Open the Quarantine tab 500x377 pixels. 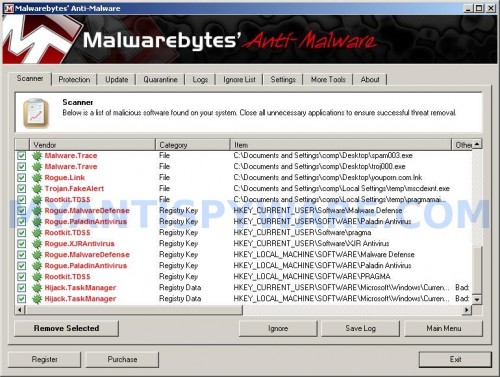coord(160,80)
